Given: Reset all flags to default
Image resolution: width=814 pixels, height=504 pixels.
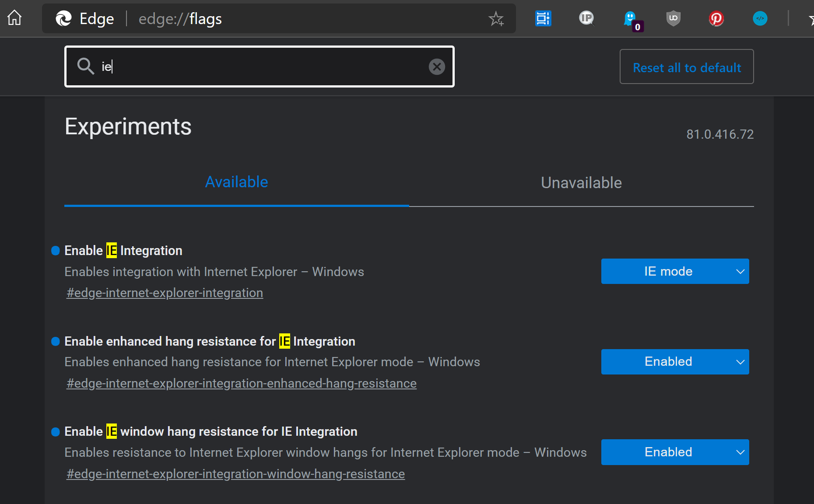Looking at the screenshot, I should (x=687, y=66).
